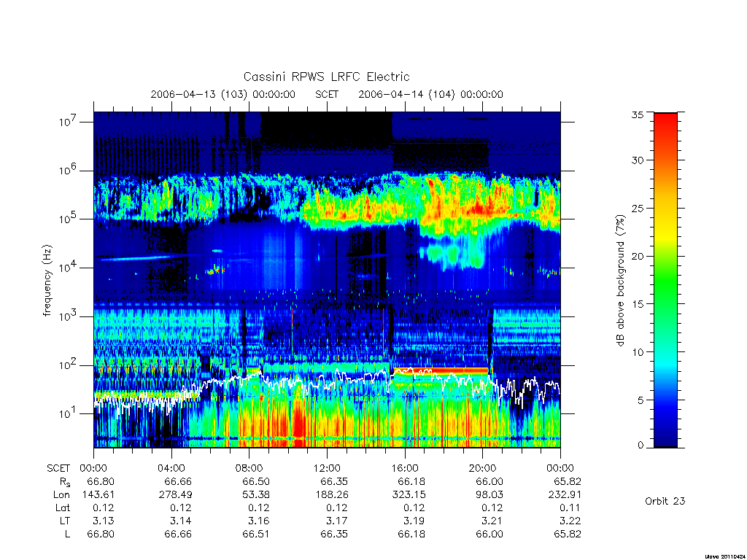
Task: Click the colorbar label 35
Action: (x=637, y=114)
